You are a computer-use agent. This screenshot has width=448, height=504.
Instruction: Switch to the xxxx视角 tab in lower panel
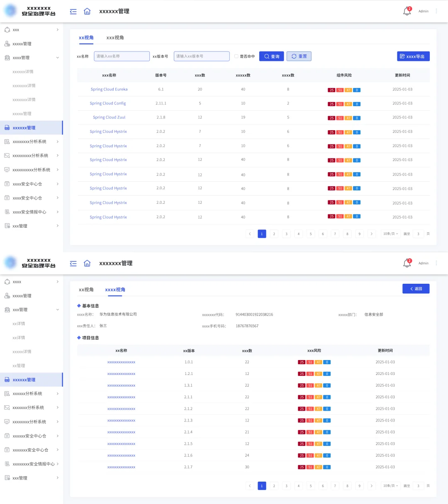click(x=114, y=290)
